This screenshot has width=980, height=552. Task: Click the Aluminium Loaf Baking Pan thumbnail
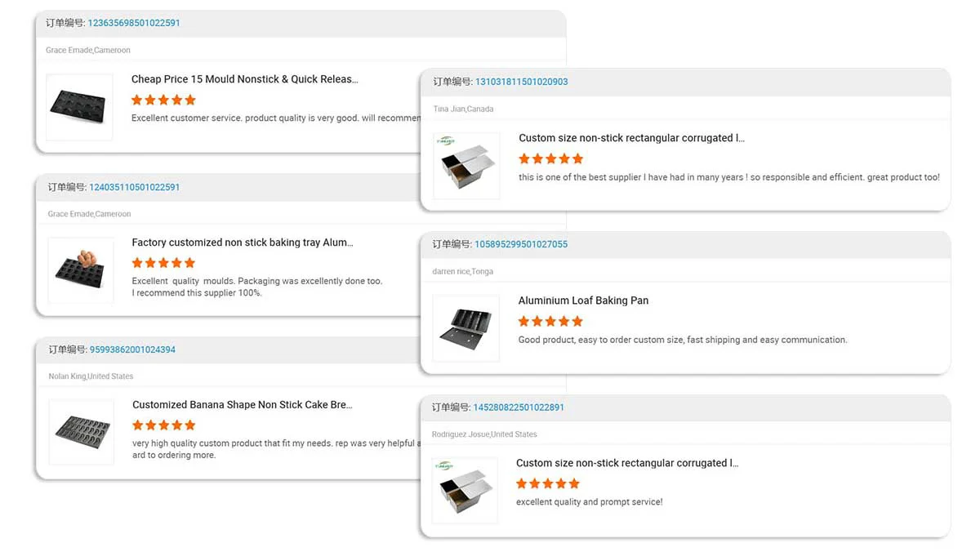pos(465,328)
